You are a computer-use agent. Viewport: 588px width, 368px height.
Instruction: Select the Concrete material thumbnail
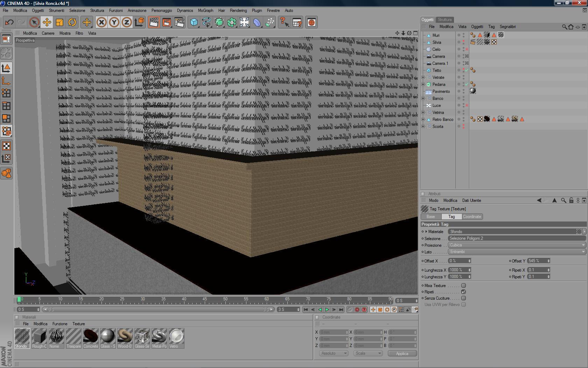click(x=91, y=338)
